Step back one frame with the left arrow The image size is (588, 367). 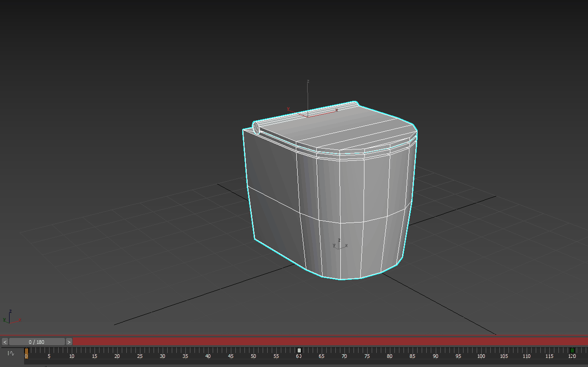(4, 342)
